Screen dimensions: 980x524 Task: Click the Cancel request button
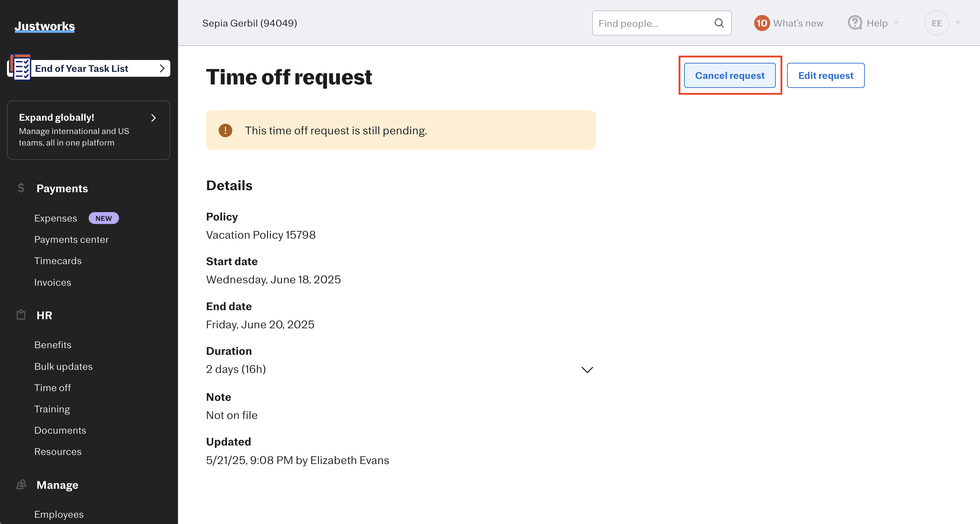click(730, 75)
